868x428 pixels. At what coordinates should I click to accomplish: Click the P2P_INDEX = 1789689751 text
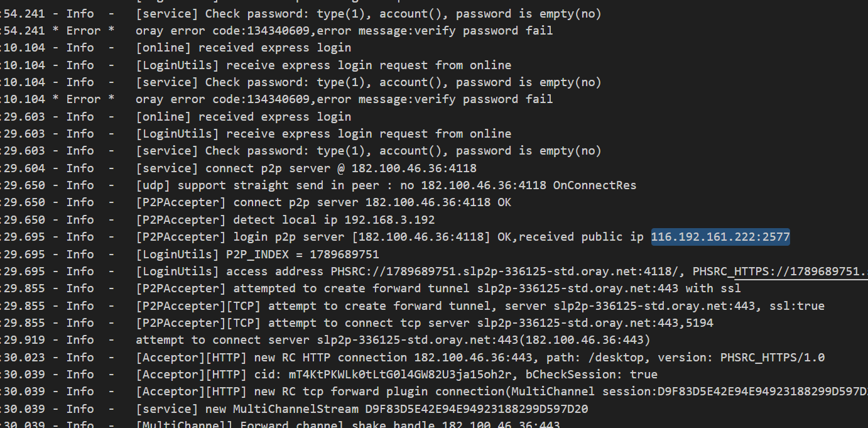(x=302, y=254)
